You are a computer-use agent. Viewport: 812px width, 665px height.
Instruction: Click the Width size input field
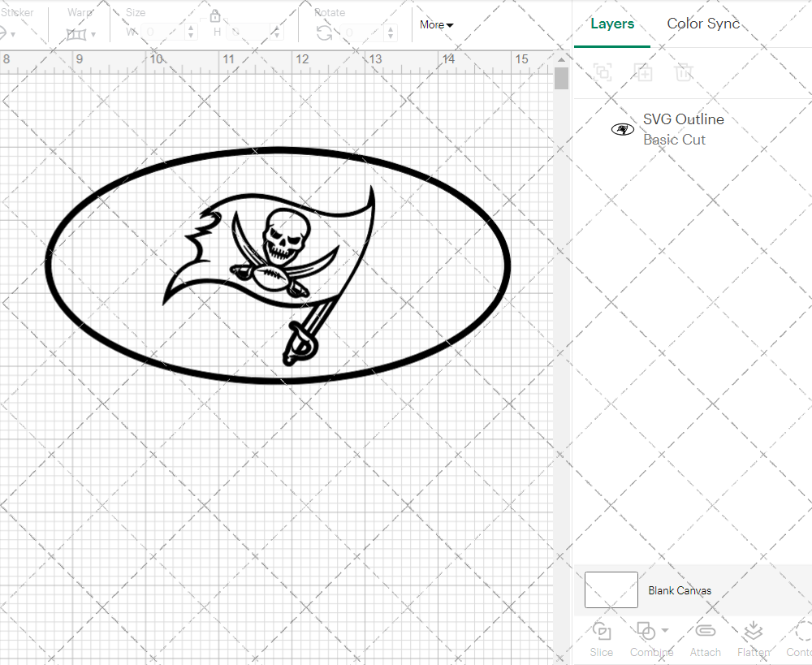[162, 32]
